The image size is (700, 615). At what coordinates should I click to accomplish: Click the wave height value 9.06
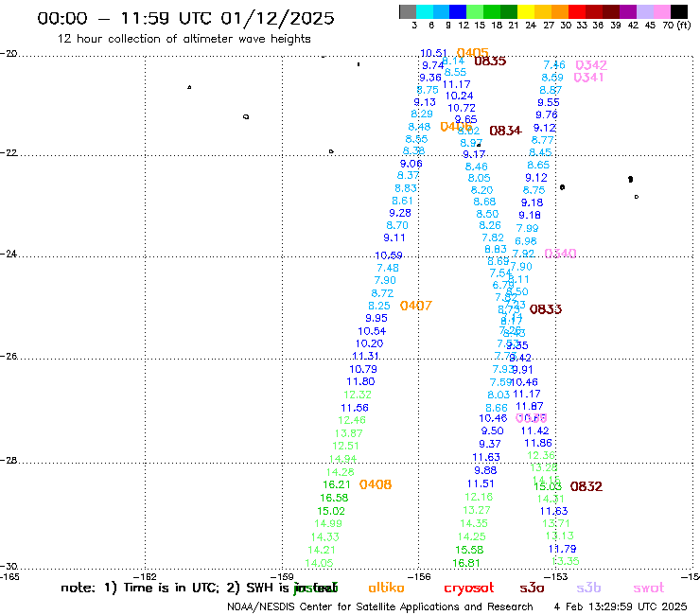tap(411, 164)
